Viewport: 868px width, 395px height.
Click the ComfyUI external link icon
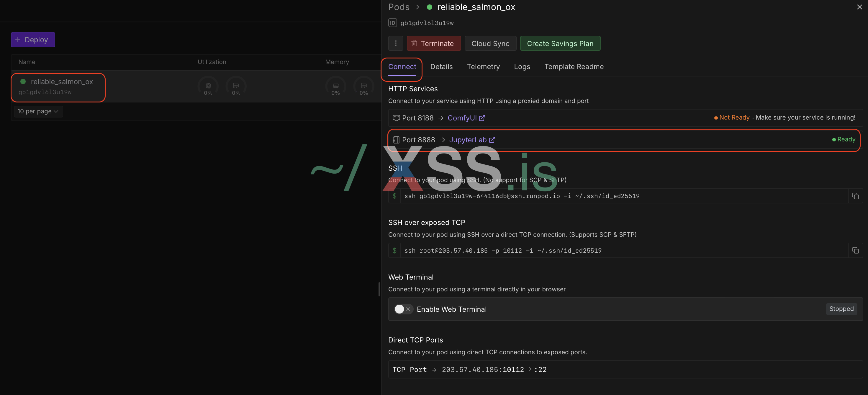[482, 118]
